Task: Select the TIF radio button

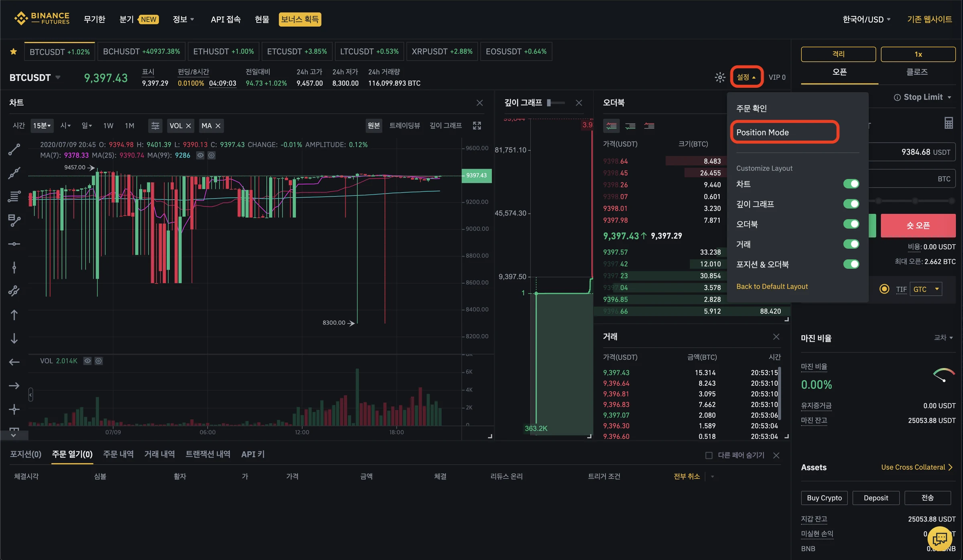Action: (884, 289)
